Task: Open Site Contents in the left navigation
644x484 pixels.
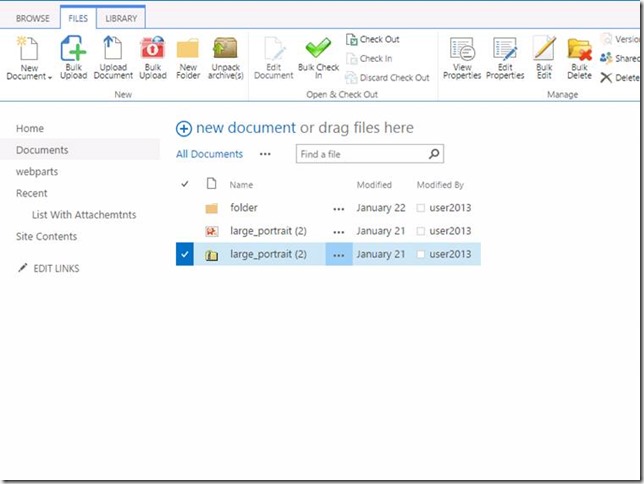Action: (46, 237)
